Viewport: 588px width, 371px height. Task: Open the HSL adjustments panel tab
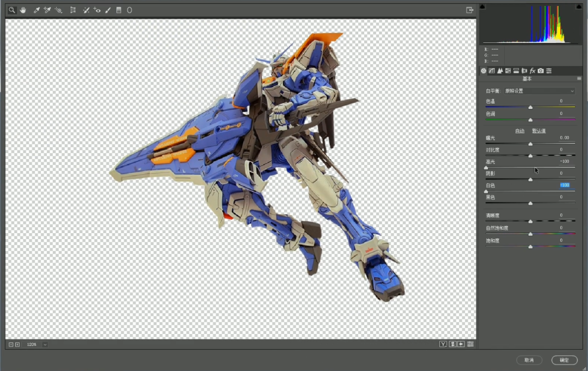click(508, 70)
